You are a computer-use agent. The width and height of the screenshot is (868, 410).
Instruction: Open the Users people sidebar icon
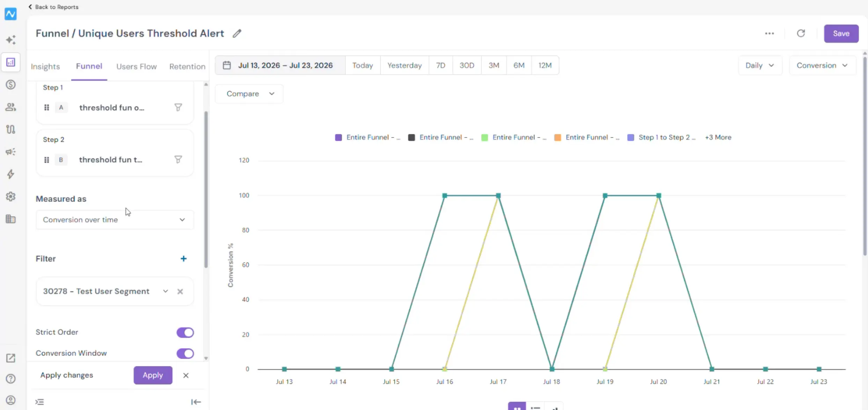click(10, 107)
